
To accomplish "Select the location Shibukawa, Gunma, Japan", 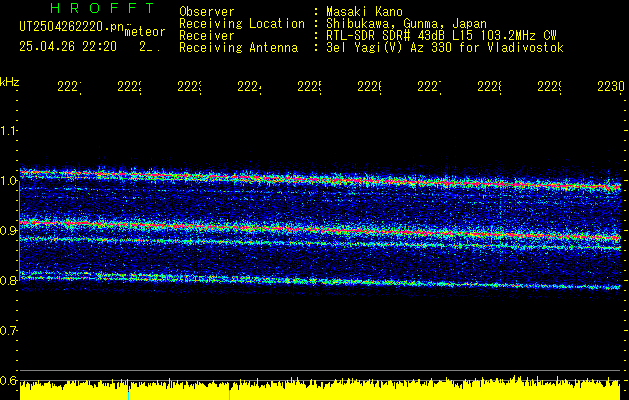I will coord(406,24).
